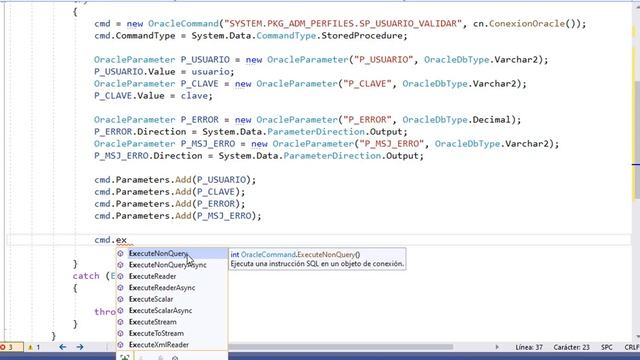Click the method icon beside ExecuteScalarAsync
The image size is (640, 360).
(120, 311)
